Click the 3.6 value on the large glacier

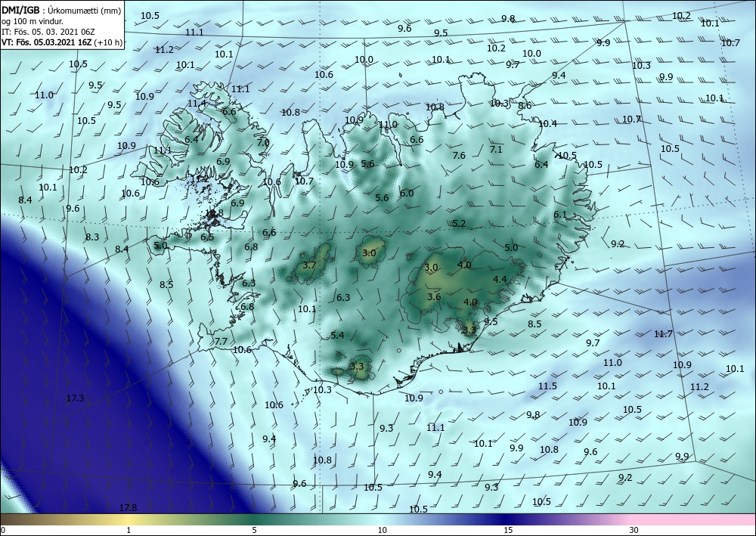click(x=434, y=297)
